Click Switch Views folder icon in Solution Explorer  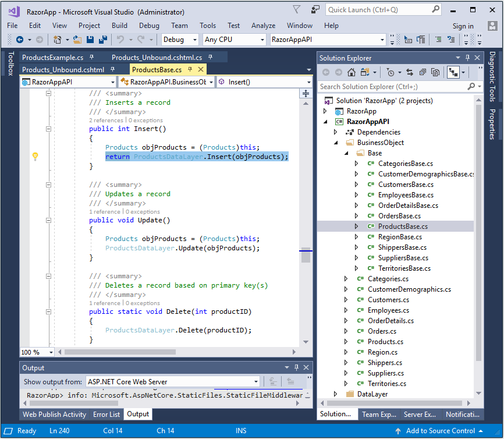(x=365, y=72)
